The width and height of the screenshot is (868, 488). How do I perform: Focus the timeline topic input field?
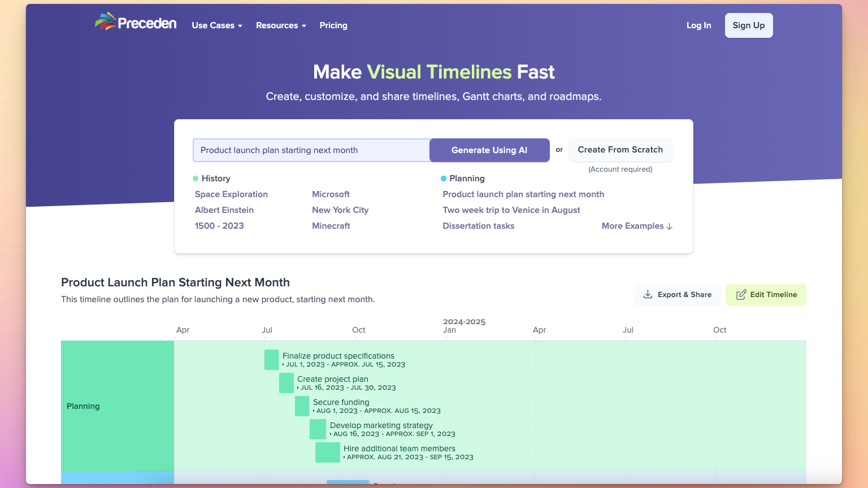pyautogui.click(x=311, y=150)
